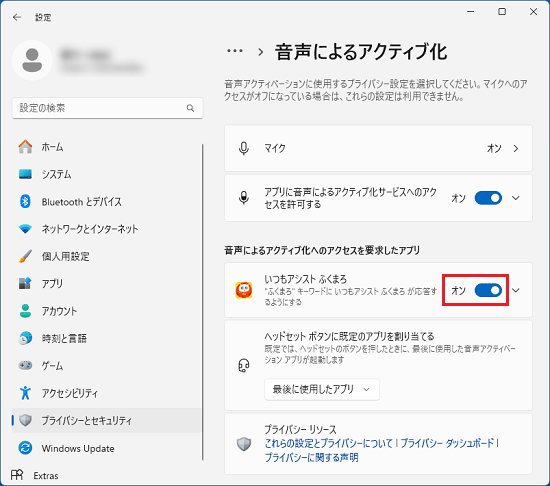Open the breadcrumb ellipsis menu

[235, 51]
